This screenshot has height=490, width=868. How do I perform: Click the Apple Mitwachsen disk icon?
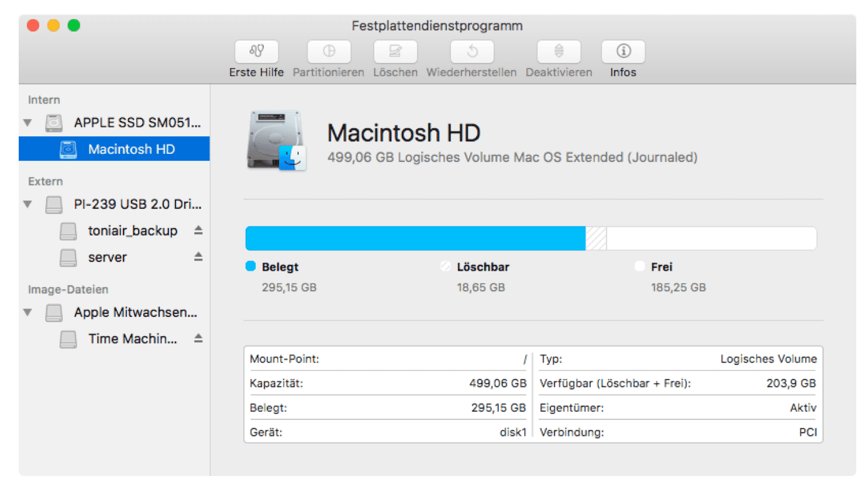tap(54, 313)
